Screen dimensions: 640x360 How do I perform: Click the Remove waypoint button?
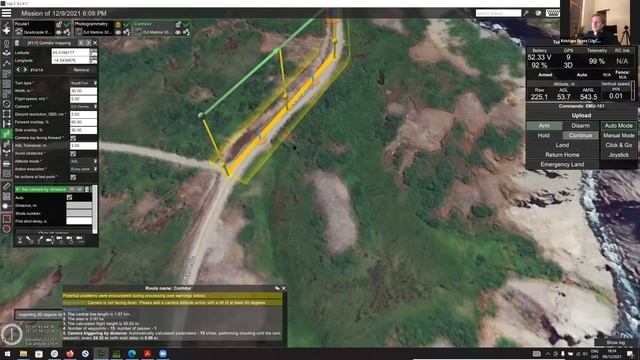[x=81, y=70]
